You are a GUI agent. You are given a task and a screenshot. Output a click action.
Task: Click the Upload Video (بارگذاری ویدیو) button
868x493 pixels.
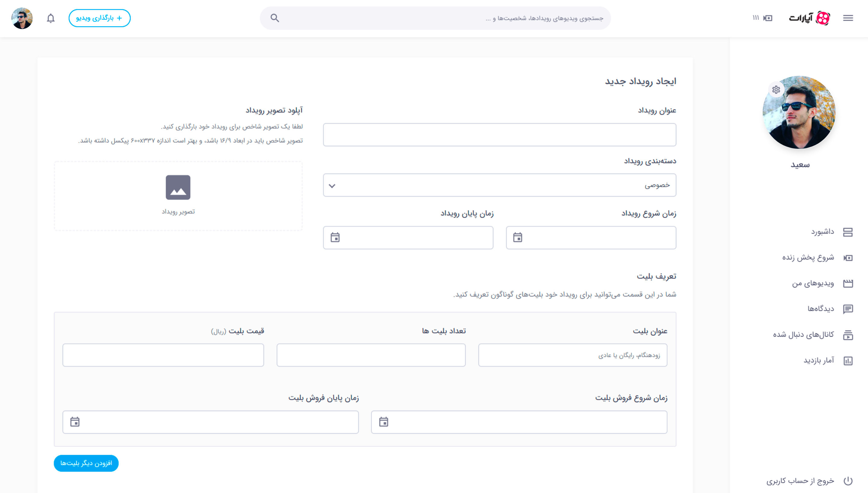(99, 18)
